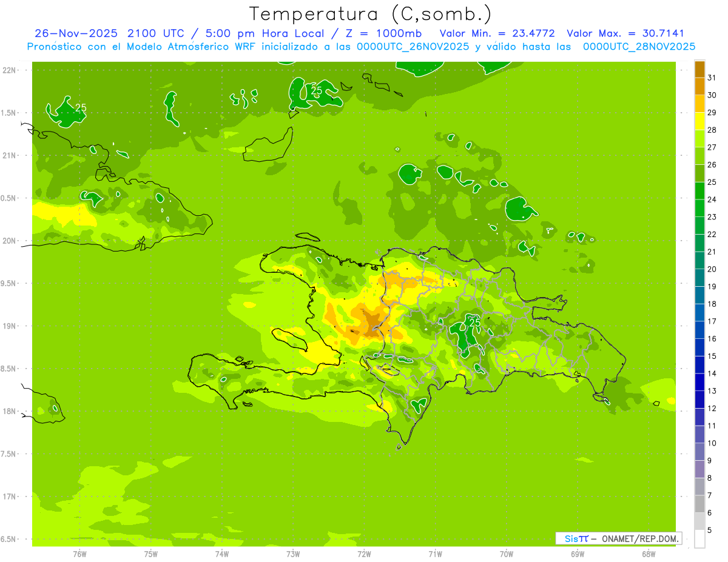Click the '25' contour label inside Dominican Republic
The image size is (728, 562).
tap(475, 323)
